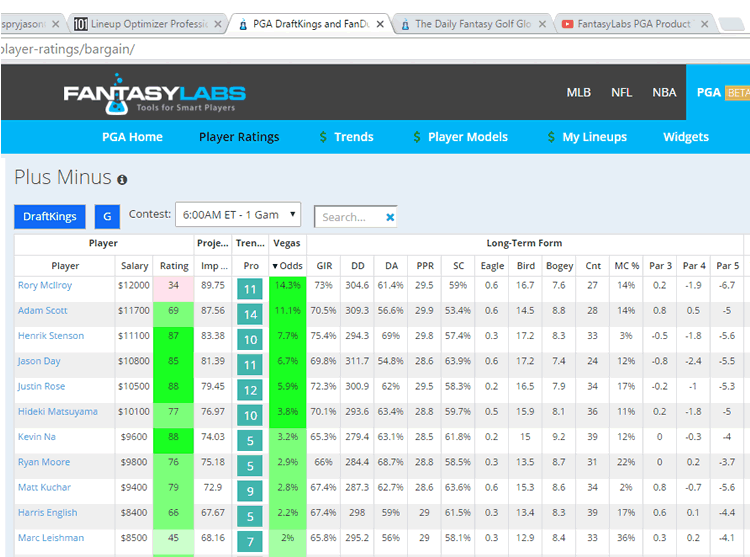Open Harris English player link
Image resolution: width=750 pixels, height=557 pixels.
tap(47, 513)
